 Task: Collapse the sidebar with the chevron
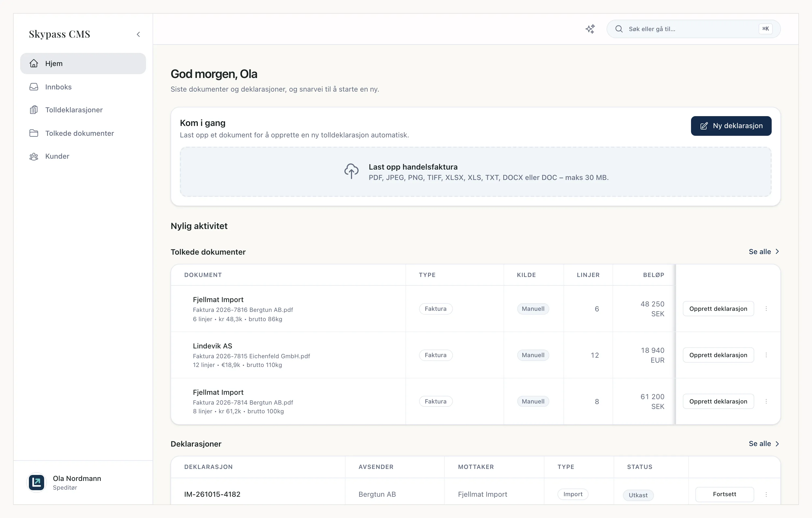click(138, 34)
